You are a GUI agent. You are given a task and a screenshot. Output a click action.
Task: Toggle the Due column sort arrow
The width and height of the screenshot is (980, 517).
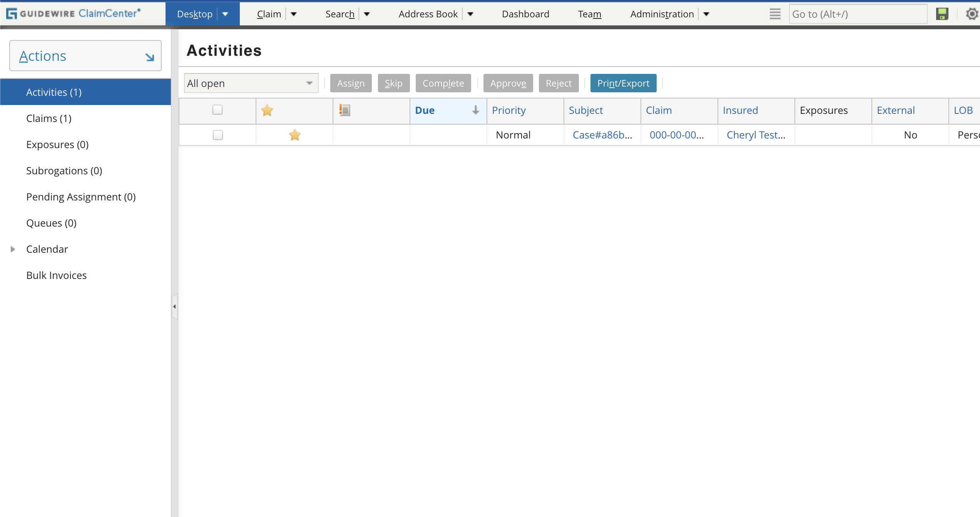pos(475,110)
